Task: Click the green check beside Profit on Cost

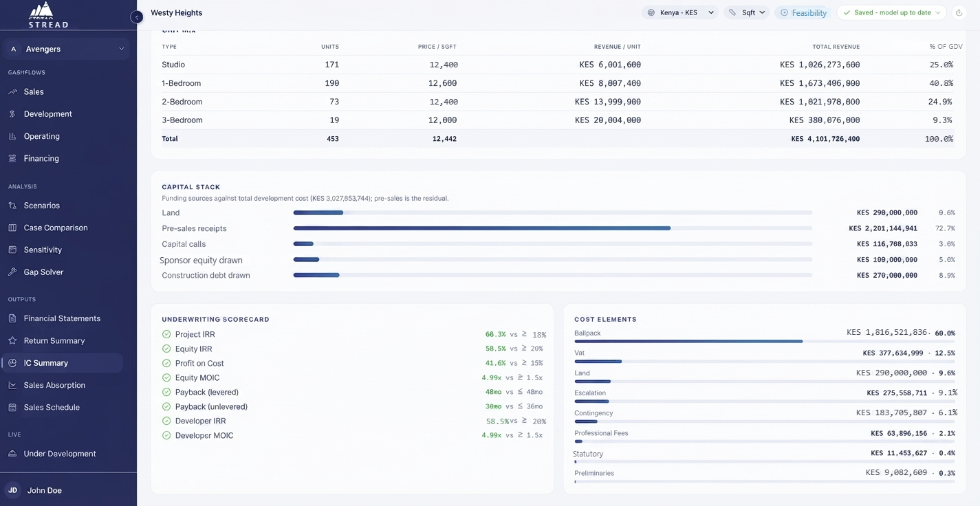Action: click(166, 364)
